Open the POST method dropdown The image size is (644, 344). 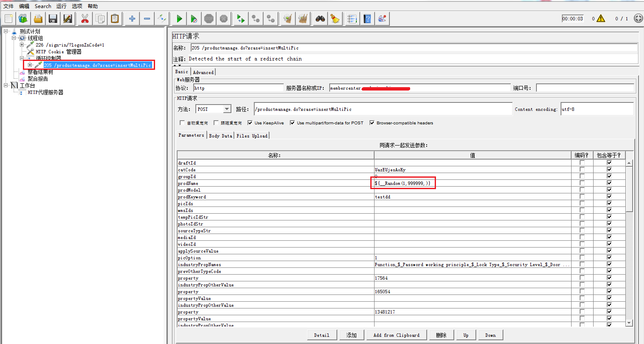coord(227,109)
